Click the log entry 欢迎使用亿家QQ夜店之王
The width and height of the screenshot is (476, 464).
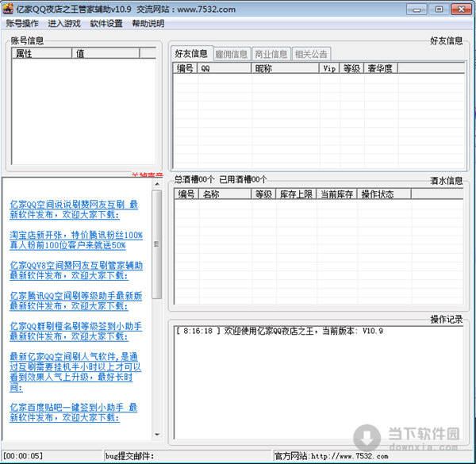pos(279,331)
